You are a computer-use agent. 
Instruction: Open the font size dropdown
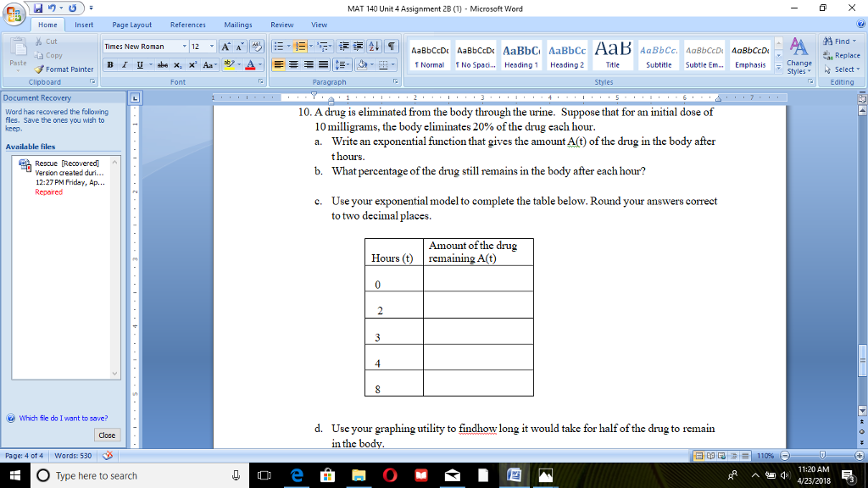(211, 47)
